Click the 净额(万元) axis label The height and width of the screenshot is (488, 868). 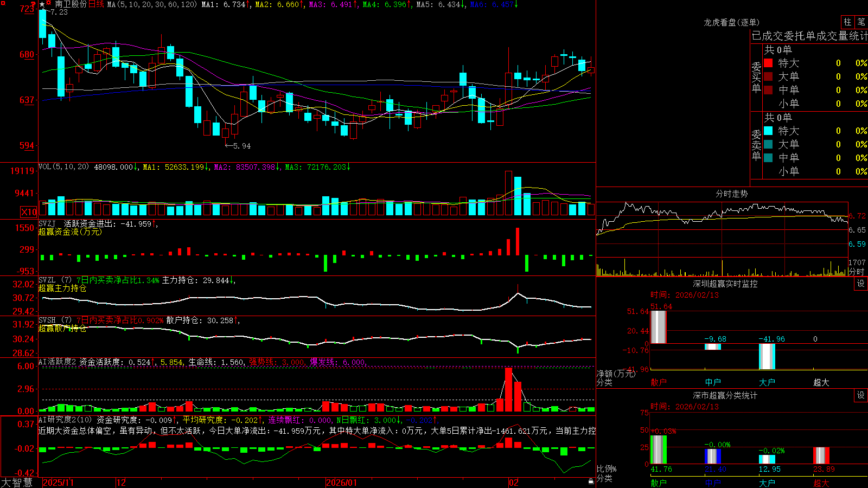click(616, 374)
